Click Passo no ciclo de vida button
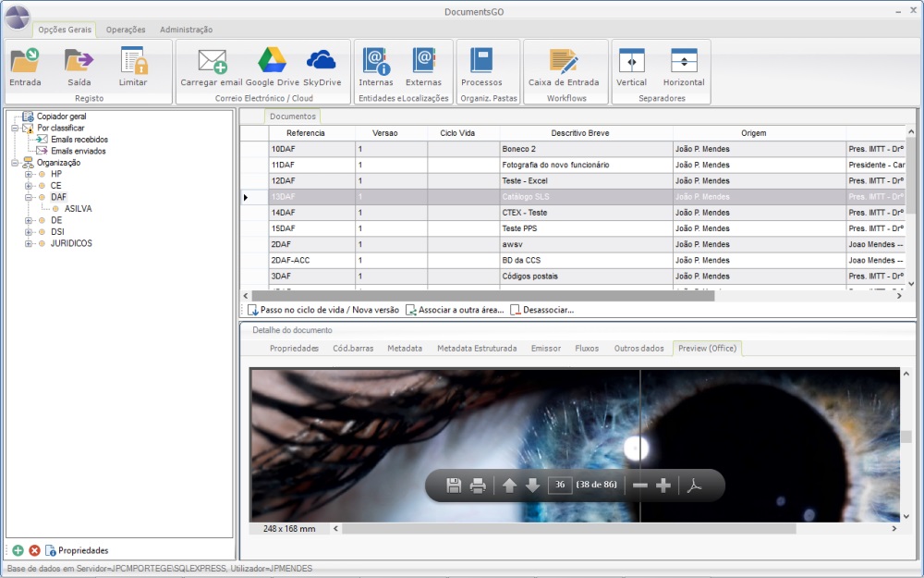 point(323,310)
